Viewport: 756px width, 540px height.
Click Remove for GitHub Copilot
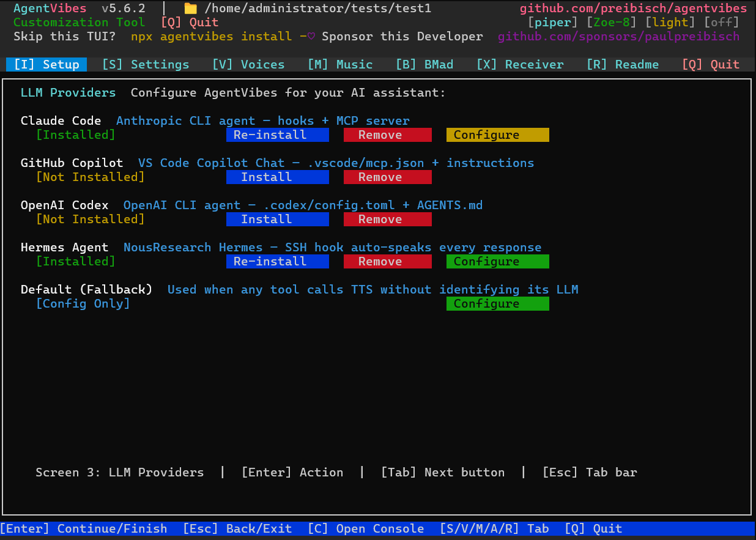tap(388, 177)
